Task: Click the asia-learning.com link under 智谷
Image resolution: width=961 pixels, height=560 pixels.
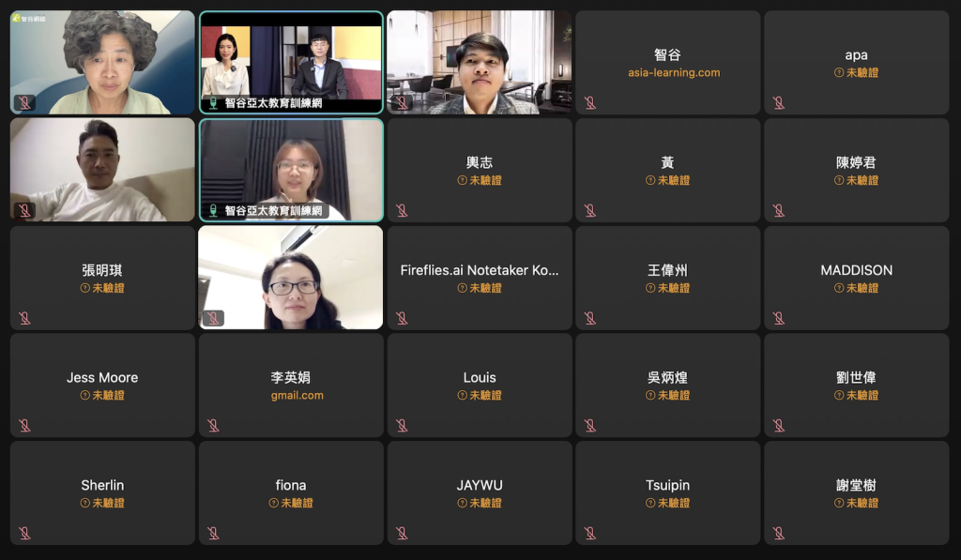Action: [674, 72]
